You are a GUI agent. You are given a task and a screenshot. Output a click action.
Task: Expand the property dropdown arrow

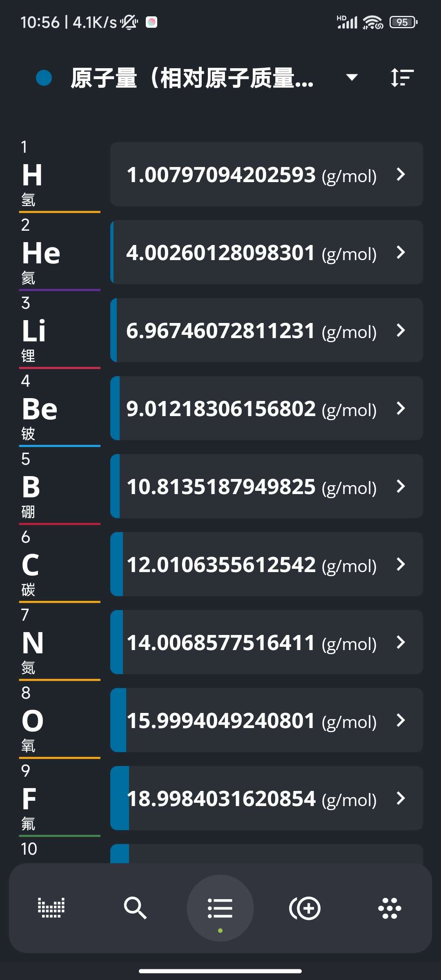[x=352, y=77]
